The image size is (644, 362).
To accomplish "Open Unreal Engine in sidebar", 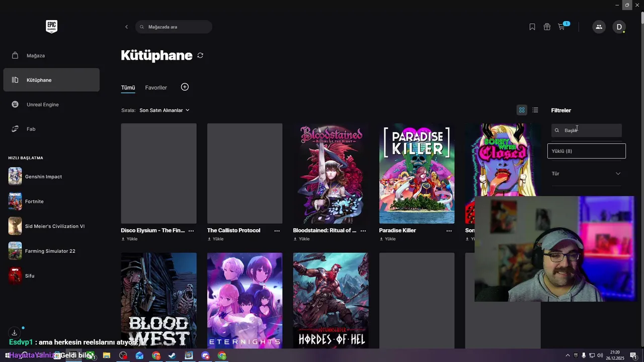I will (x=51, y=105).
